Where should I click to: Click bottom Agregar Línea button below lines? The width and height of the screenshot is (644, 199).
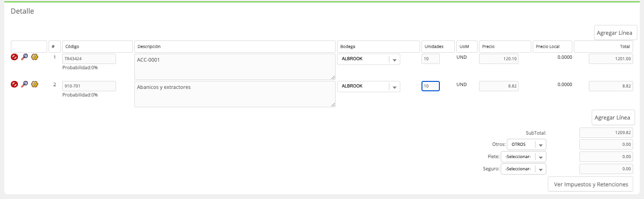pyautogui.click(x=613, y=117)
